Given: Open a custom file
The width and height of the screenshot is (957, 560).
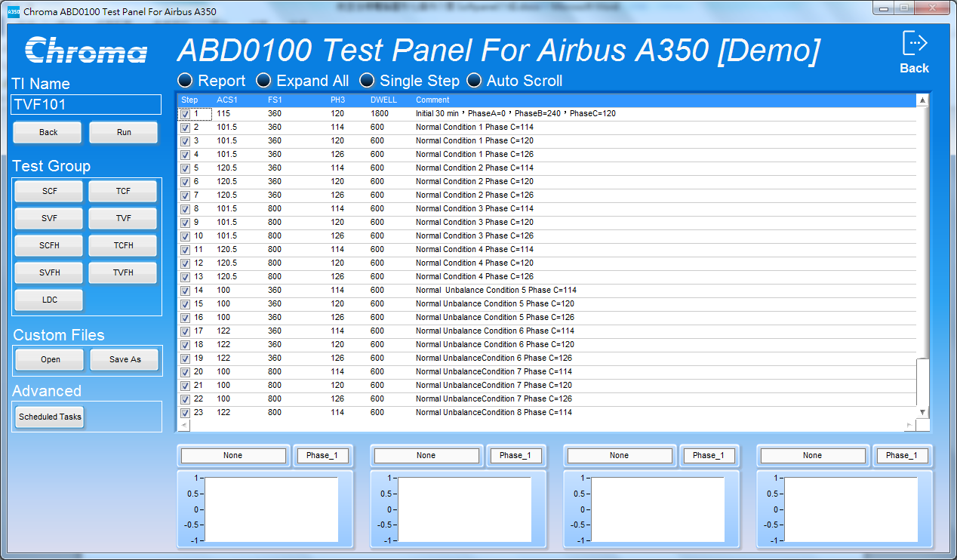Looking at the screenshot, I should [x=50, y=359].
